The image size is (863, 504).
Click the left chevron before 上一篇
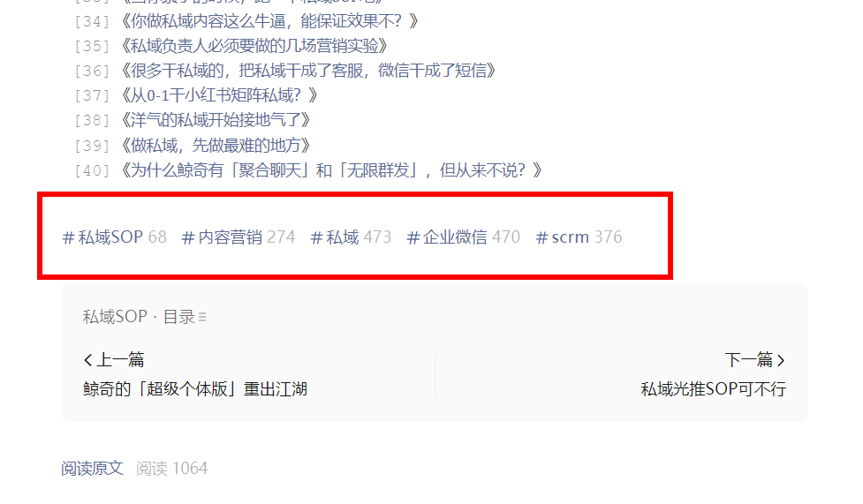click(87, 360)
